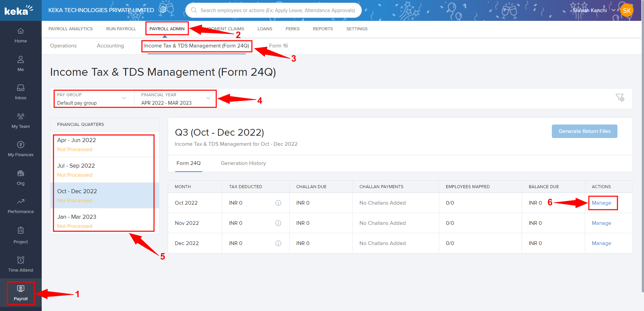Click the page vertical scrollbar

point(642,146)
